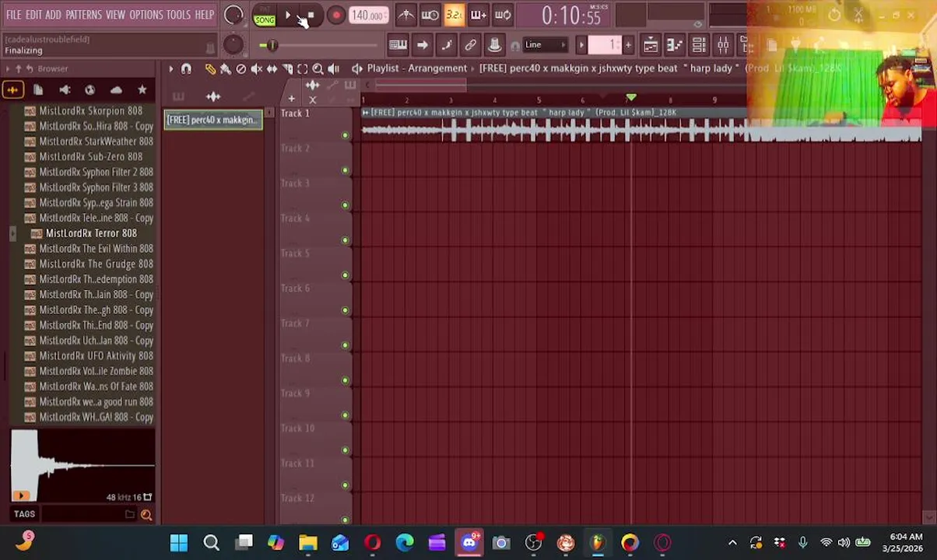This screenshot has height=560, width=937.
Task: Switch between PAT and SONG mode
Action: click(265, 16)
